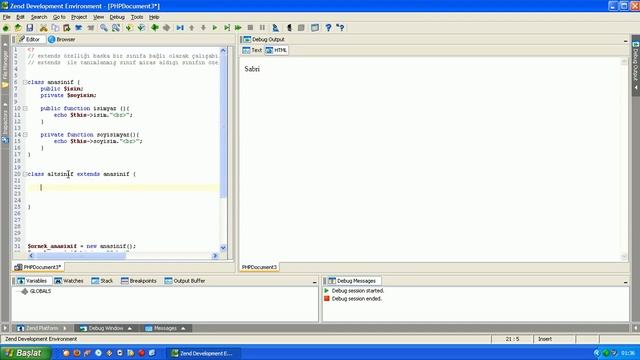The image size is (640, 360).
Task: Click the Pause debug icon
Action: point(262,28)
